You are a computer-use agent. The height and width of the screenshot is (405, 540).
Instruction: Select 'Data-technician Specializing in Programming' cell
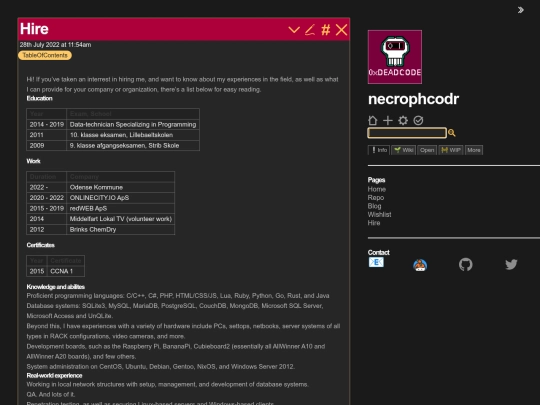point(133,124)
